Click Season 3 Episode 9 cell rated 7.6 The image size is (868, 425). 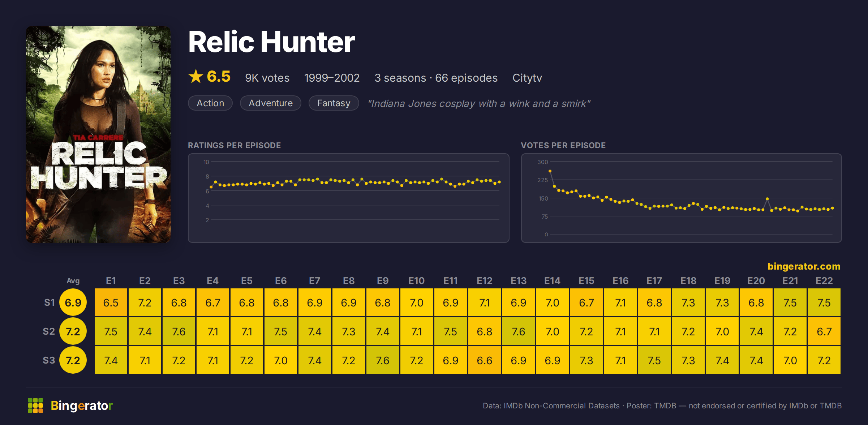(x=383, y=360)
